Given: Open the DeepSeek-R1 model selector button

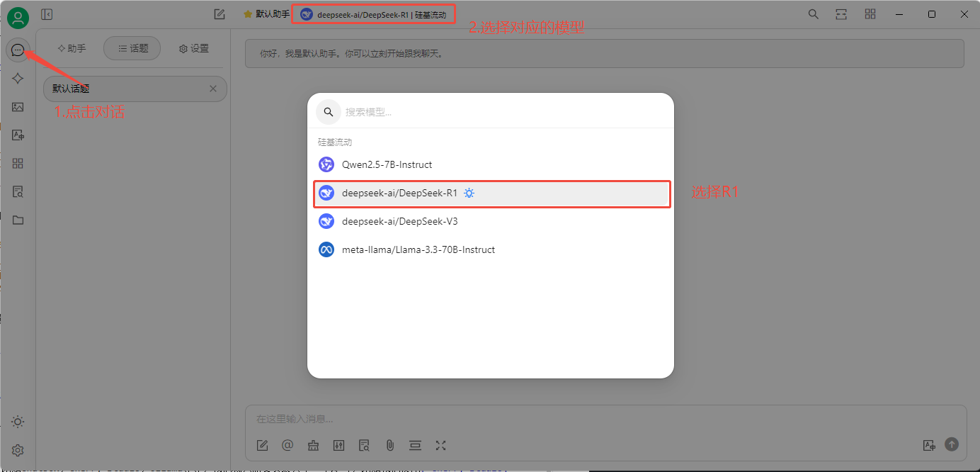Looking at the screenshot, I should (x=373, y=14).
